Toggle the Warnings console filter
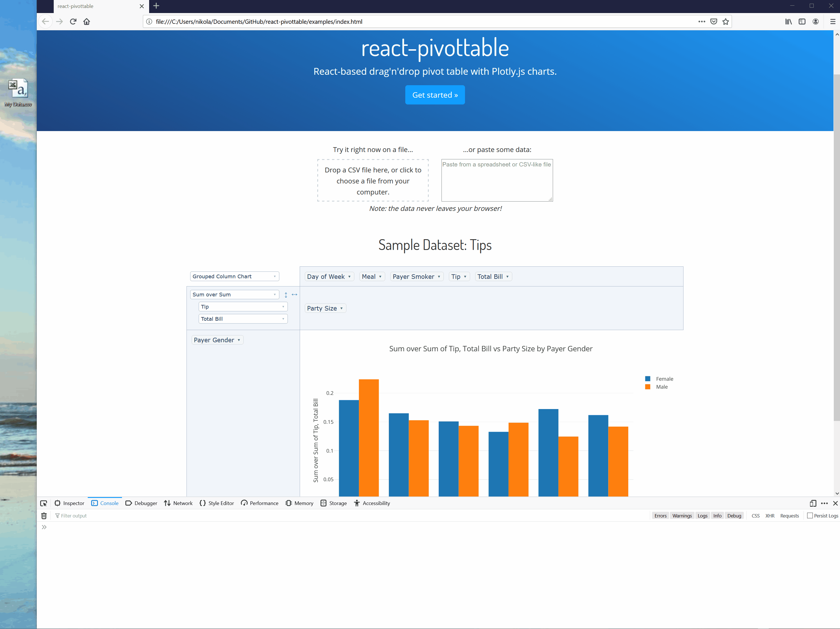 pyautogui.click(x=682, y=516)
